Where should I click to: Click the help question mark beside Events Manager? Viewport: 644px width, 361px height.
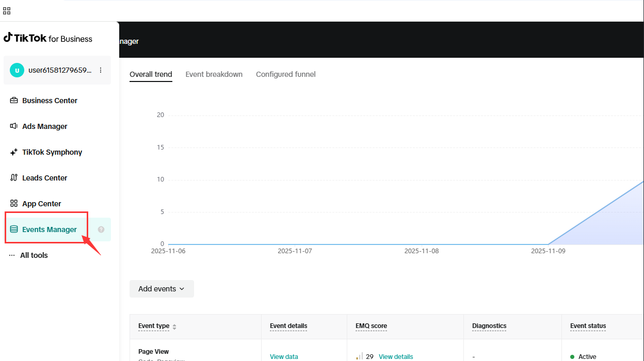click(101, 229)
